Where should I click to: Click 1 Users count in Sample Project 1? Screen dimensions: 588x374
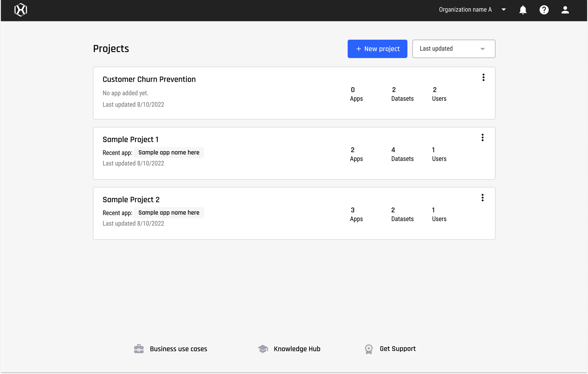(x=439, y=154)
